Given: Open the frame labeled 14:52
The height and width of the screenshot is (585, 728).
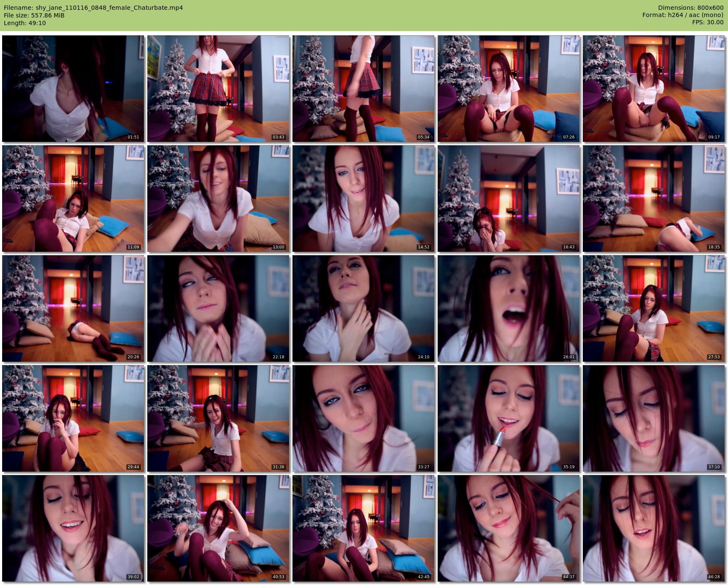Looking at the screenshot, I should click(x=364, y=199).
